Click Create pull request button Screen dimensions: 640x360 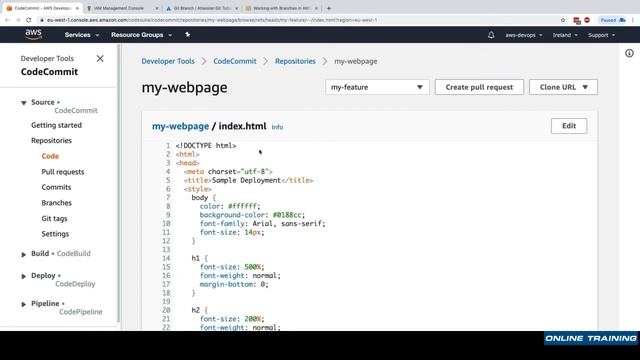point(479,87)
